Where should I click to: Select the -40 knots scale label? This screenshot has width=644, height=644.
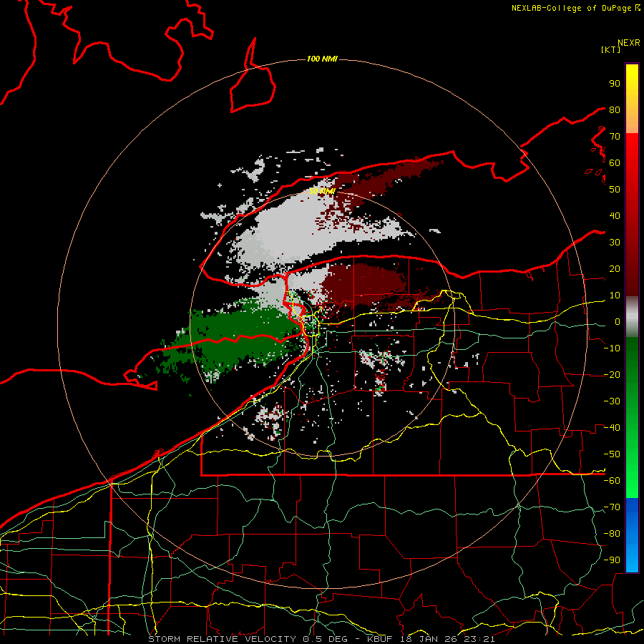click(x=612, y=428)
